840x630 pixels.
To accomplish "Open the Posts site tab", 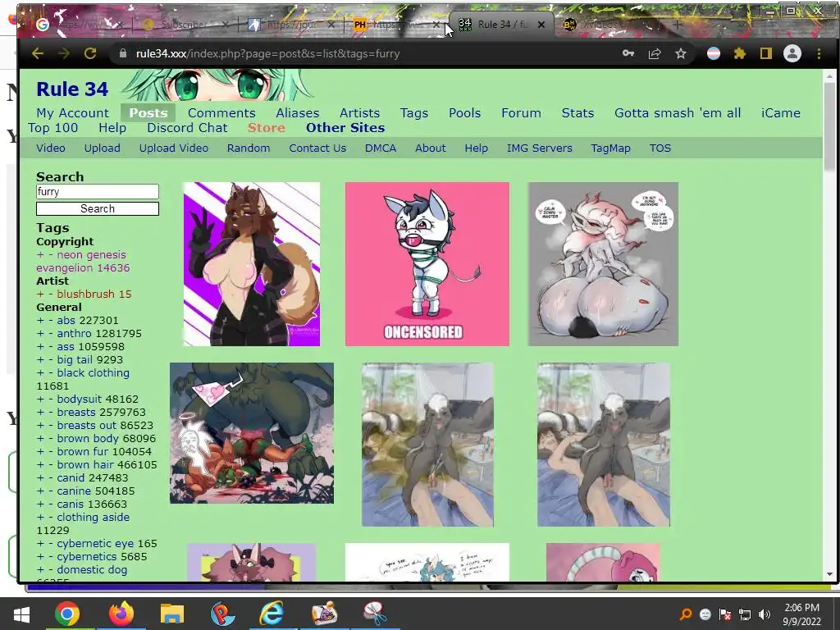I will click(148, 113).
